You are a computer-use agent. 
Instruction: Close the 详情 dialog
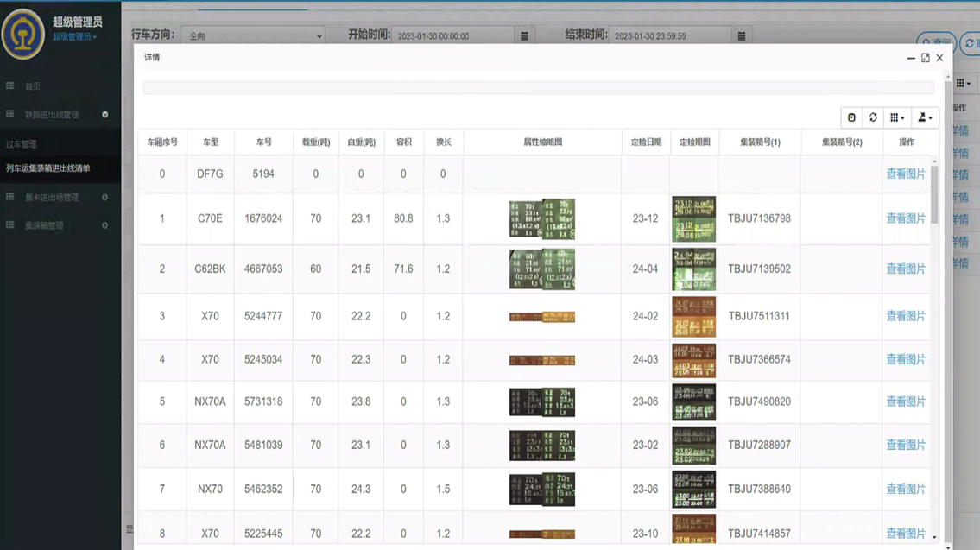939,58
